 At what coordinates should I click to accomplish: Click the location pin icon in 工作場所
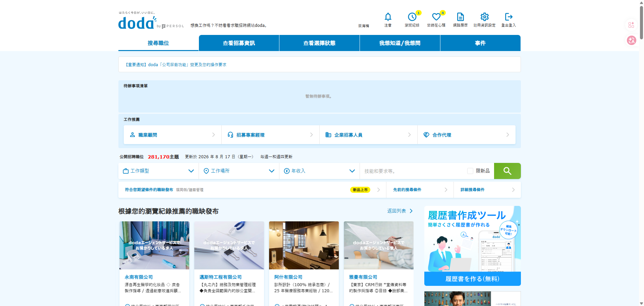point(206,171)
